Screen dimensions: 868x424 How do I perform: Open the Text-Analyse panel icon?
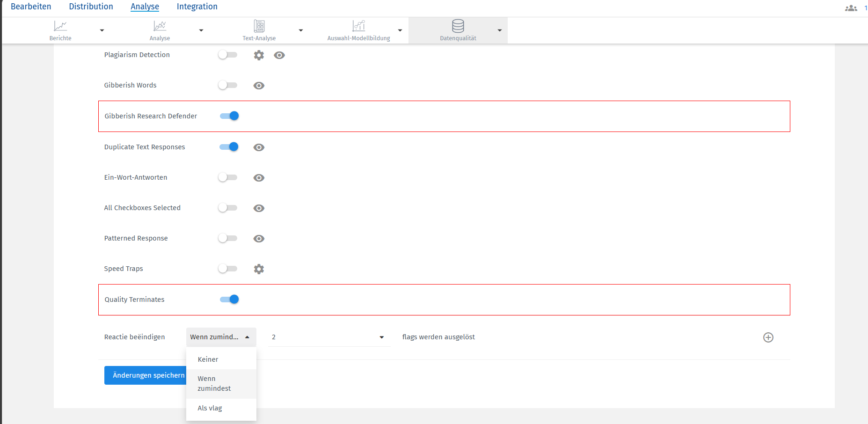tap(259, 26)
